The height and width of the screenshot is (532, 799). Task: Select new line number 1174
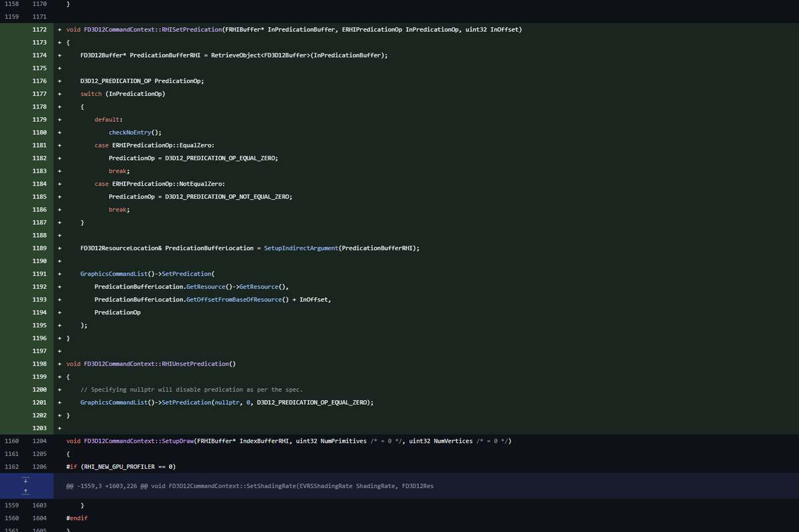[x=39, y=55]
